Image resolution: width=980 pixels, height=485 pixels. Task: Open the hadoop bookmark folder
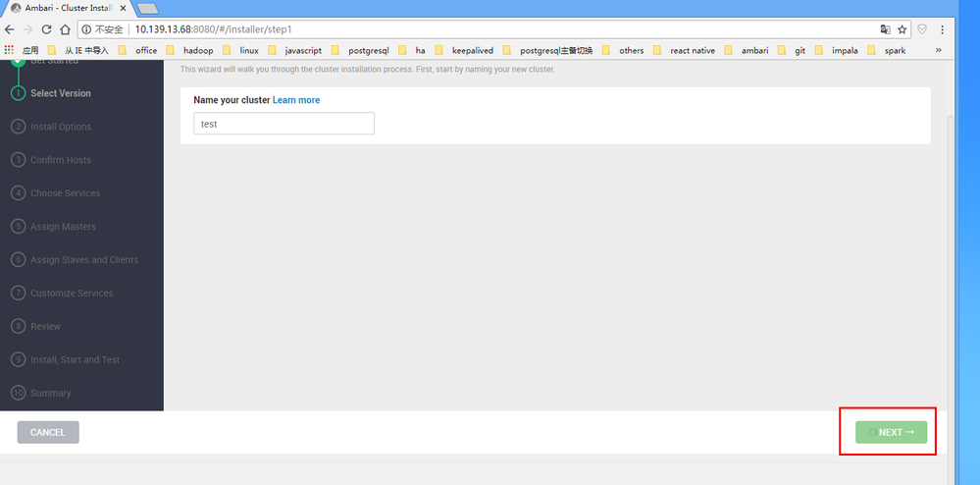pyautogui.click(x=190, y=51)
